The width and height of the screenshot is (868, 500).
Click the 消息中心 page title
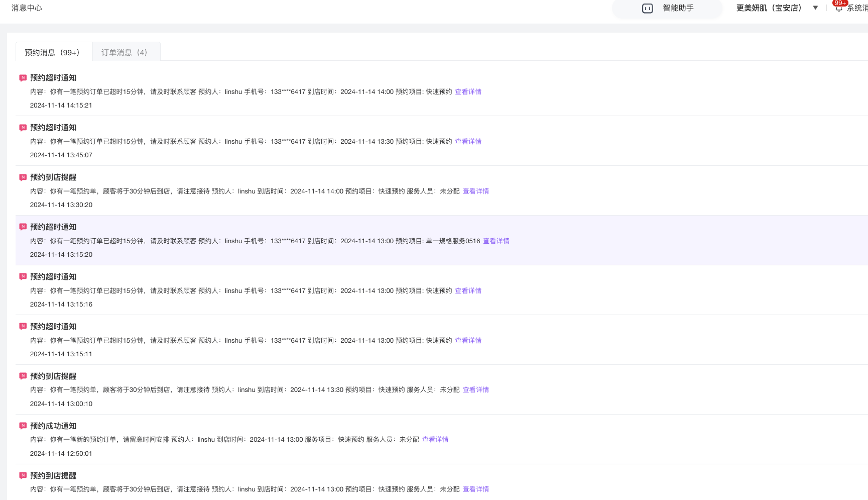tap(27, 8)
